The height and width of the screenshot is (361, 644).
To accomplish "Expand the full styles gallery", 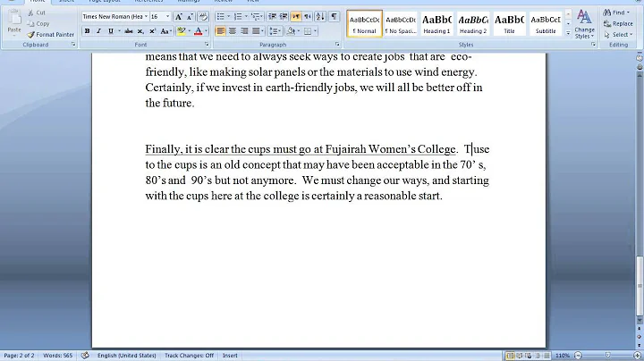I will click(568, 33).
